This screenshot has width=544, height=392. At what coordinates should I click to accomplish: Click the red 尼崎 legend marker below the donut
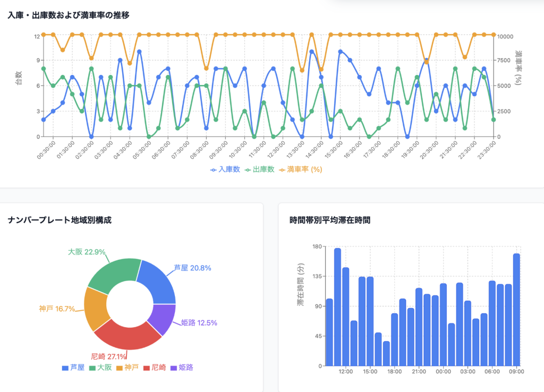(147, 368)
